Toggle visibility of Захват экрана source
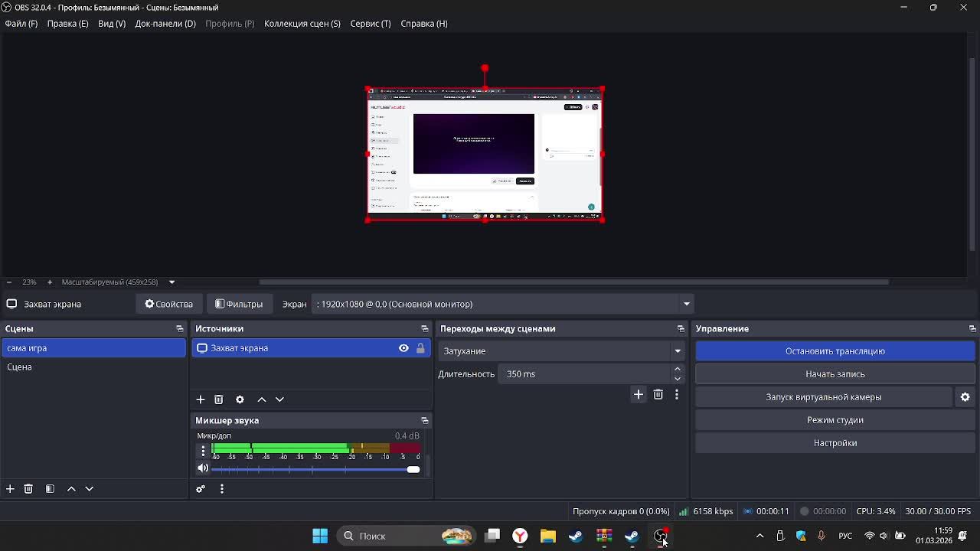The image size is (980, 551). [x=403, y=348]
